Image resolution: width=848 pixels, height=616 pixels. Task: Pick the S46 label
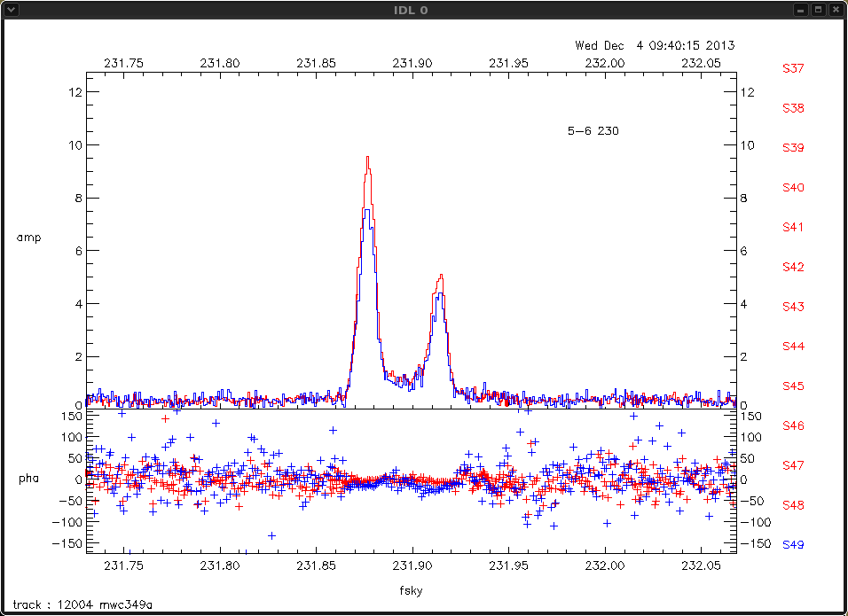793,426
